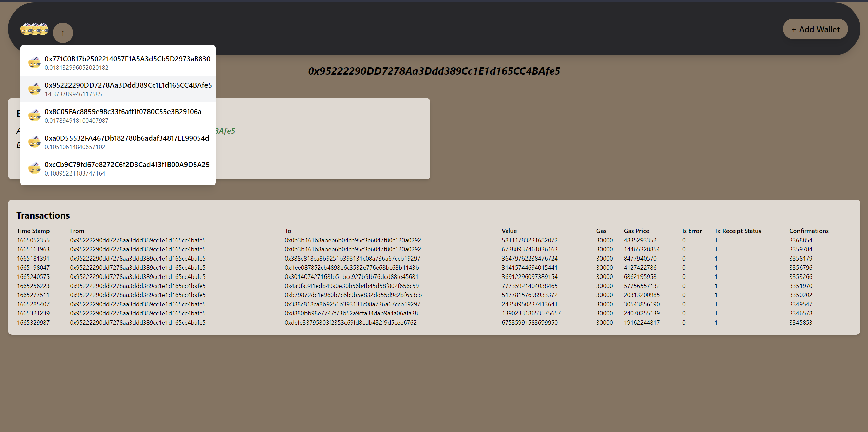Screen dimensions: 868x432
Task: Click avatar icon beside 0x8C05FAc8 wallet
Action: tap(35, 116)
